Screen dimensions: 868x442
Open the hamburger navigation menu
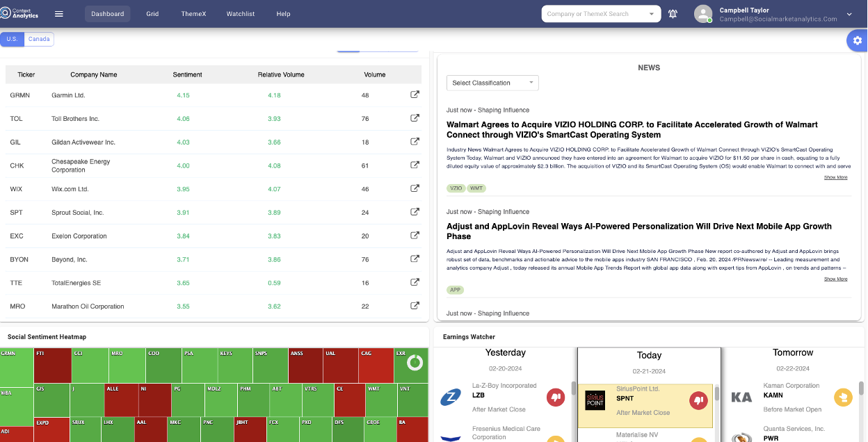click(x=59, y=14)
